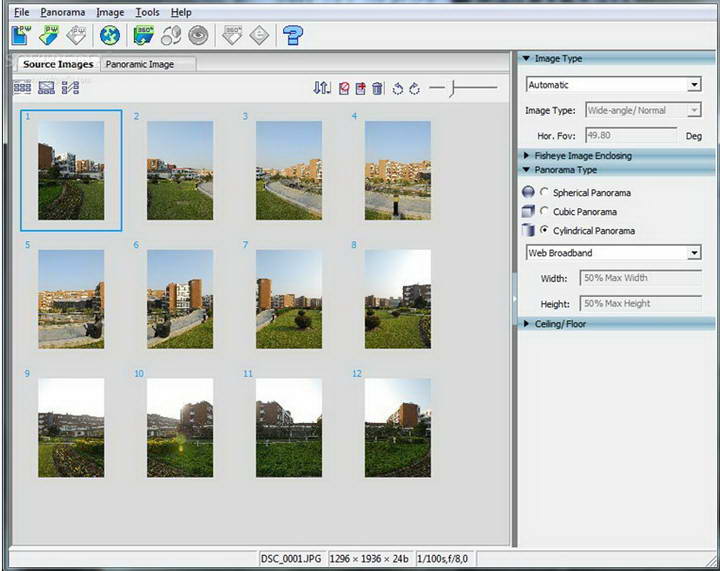Select the Spherical Panorama option
The width and height of the screenshot is (720, 571).
tap(544, 192)
